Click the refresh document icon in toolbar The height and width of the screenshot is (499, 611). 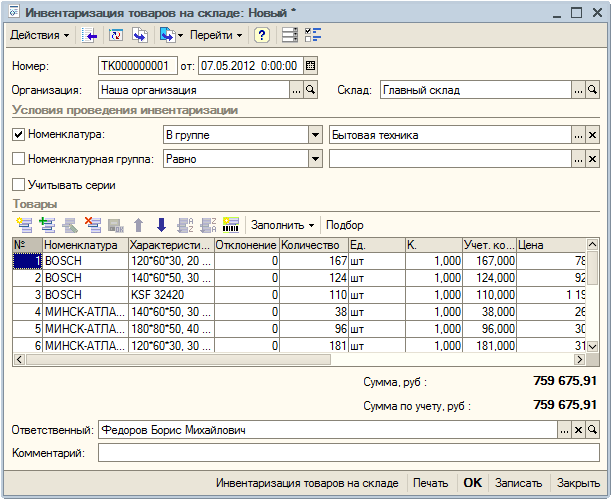click(116, 35)
